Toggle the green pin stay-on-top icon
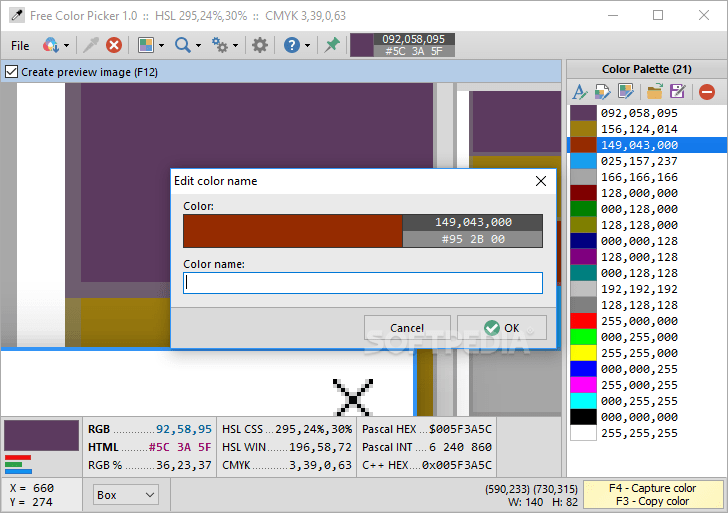Viewport: 728px width, 513px height. 332,45
